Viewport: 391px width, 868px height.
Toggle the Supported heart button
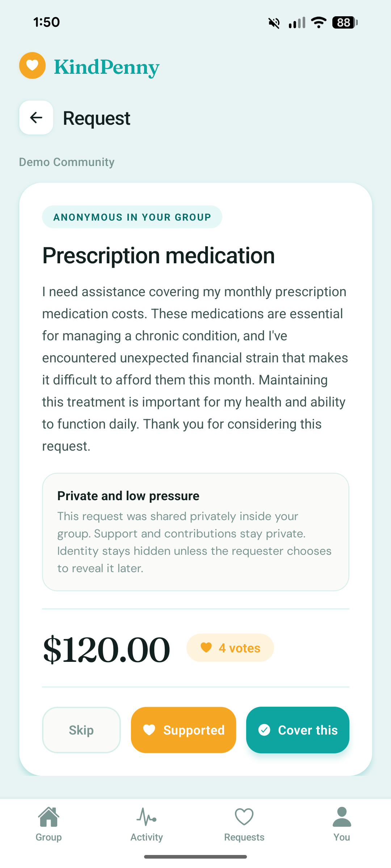pyautogui.click(x=184, y=730)
